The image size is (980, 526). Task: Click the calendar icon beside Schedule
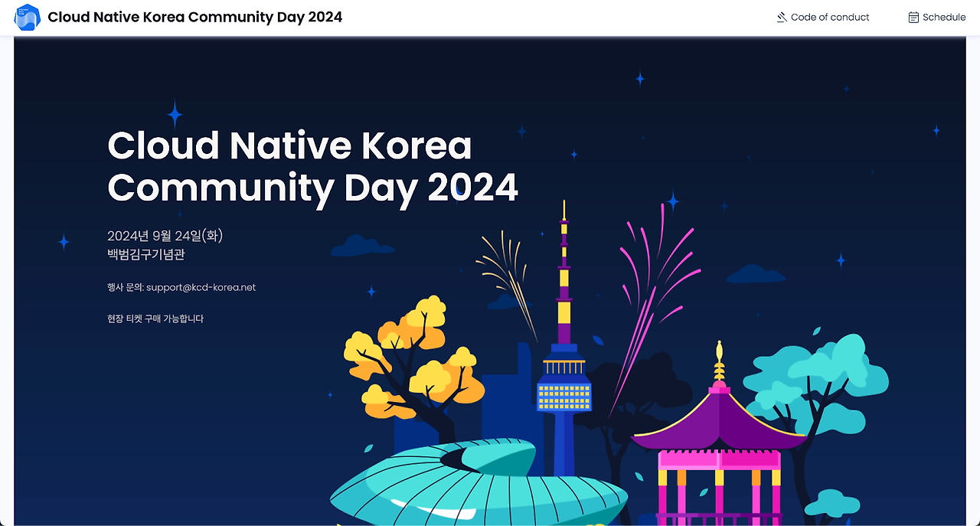point(913,17)
